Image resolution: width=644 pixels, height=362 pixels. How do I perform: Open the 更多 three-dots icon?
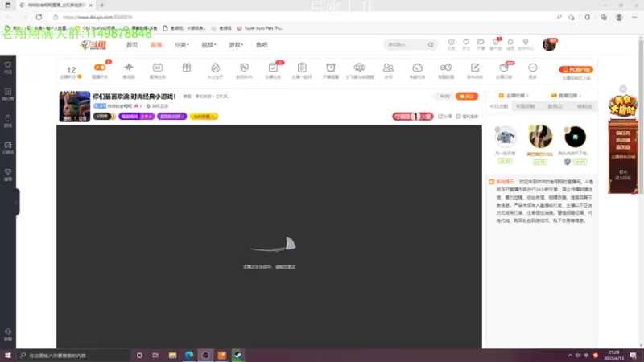pyautogui.click(x=533, y=70)
